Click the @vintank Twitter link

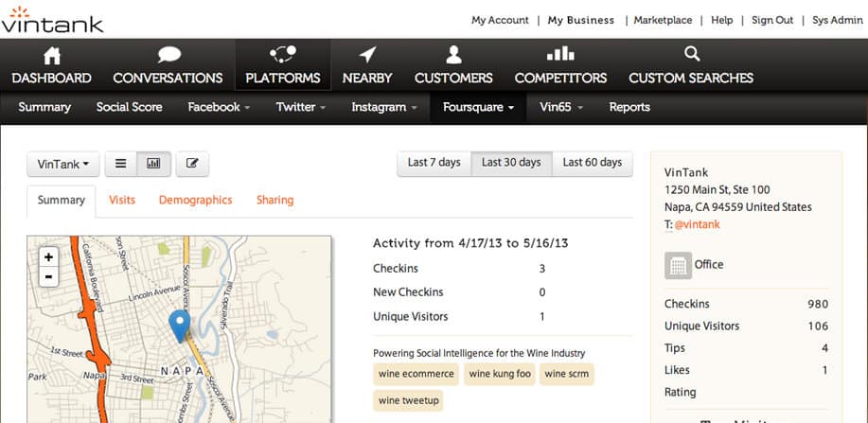[x=697, y=224]
